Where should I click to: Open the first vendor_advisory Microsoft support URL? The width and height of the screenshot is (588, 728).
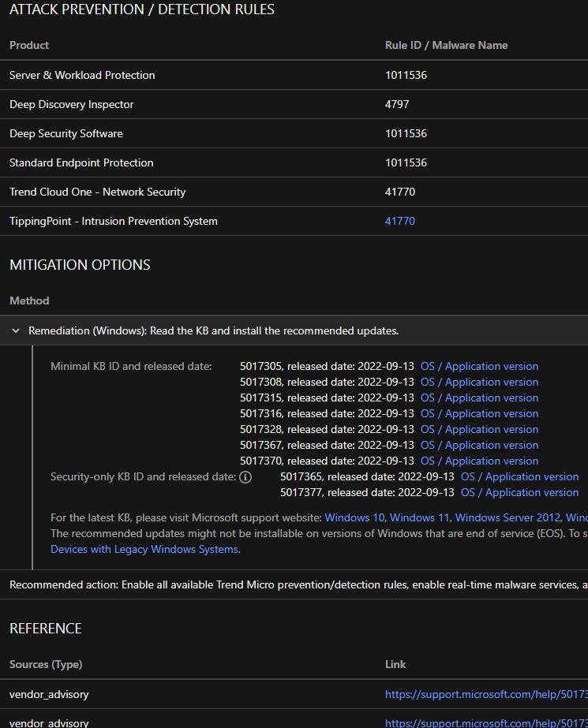click(x=485, y=695)
